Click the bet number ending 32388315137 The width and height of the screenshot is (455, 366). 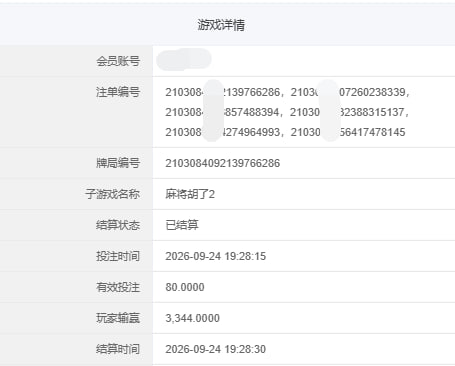click(x=347, y=112)
